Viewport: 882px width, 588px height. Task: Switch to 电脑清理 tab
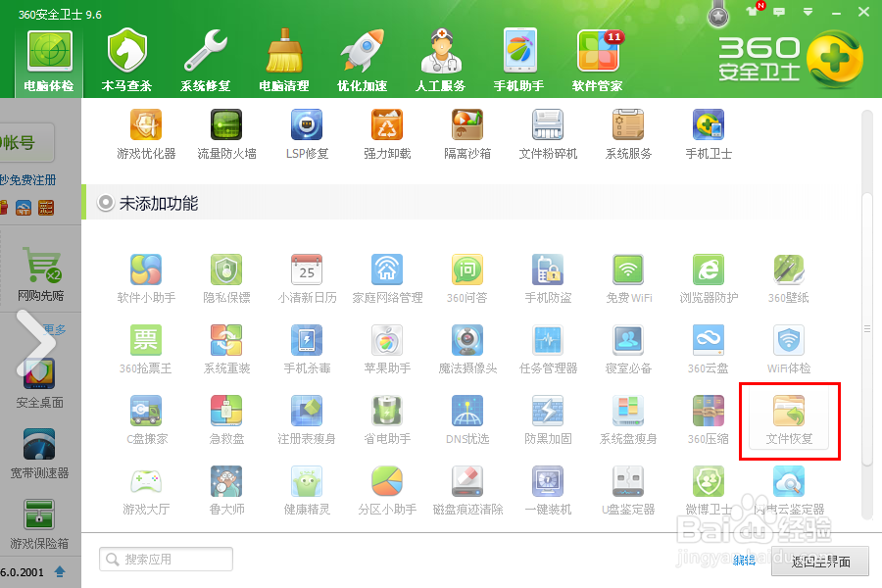(284, 62)
